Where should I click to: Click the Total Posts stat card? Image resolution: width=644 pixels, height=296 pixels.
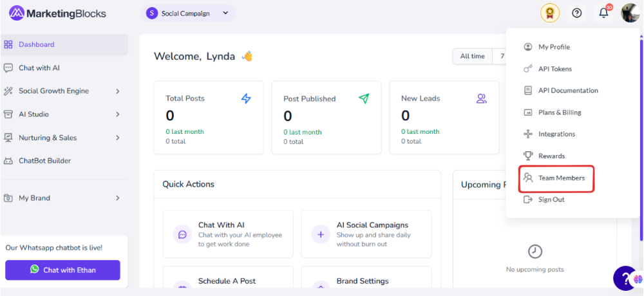(209, 117)
